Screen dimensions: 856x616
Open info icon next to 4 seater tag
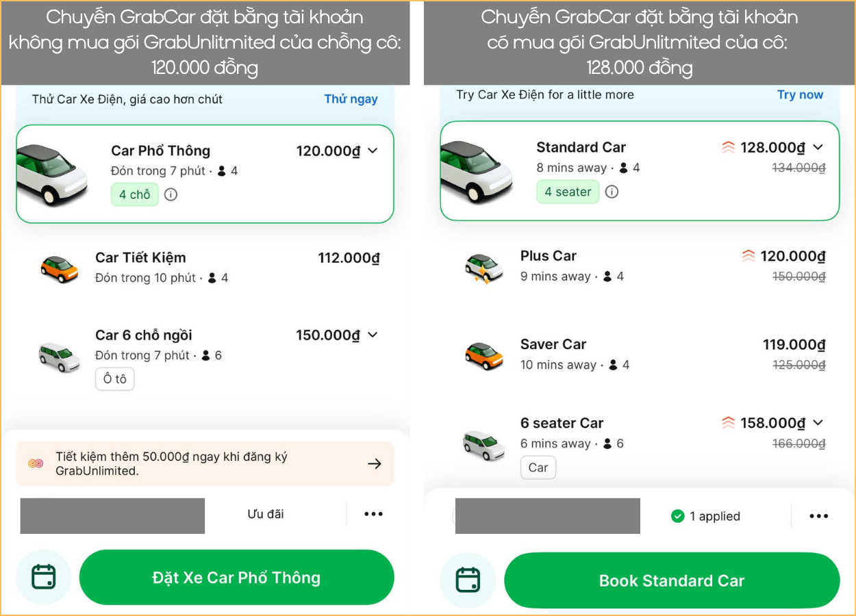612,192
